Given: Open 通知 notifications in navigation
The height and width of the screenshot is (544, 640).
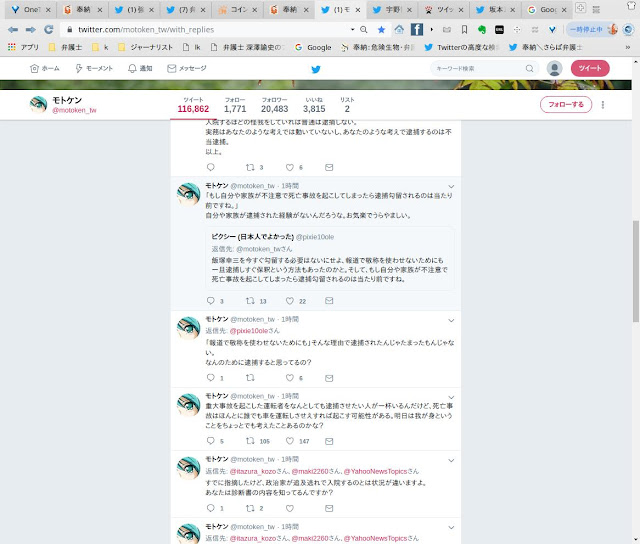Looking at the screenshot, I should coord(140,68).
